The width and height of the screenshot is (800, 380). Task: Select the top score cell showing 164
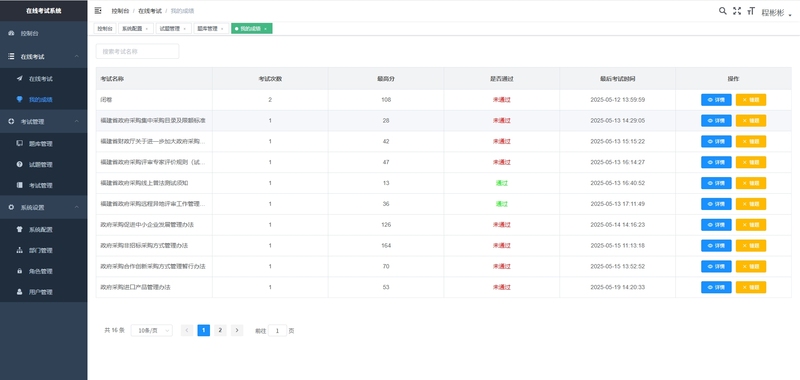(x=386, y=246)
